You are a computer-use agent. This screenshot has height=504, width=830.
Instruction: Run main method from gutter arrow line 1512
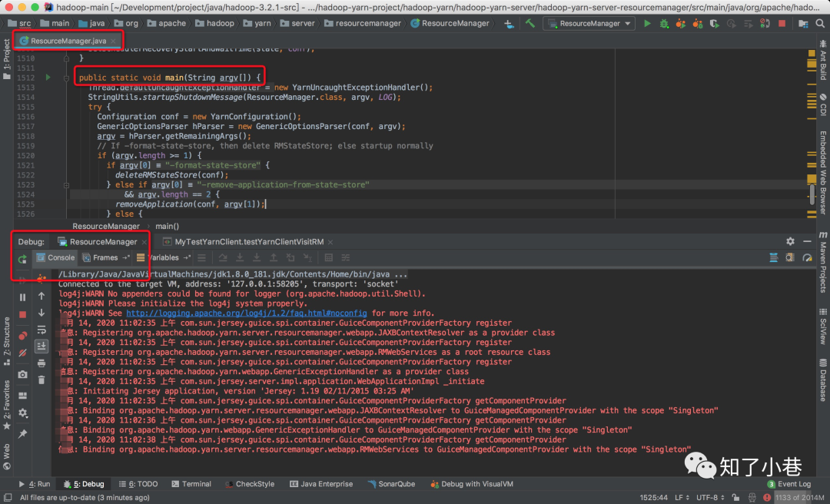pos(48,78)
